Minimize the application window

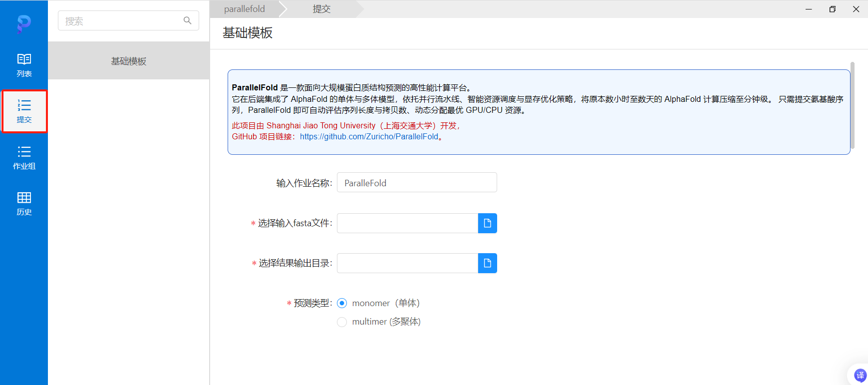[809, 9]
